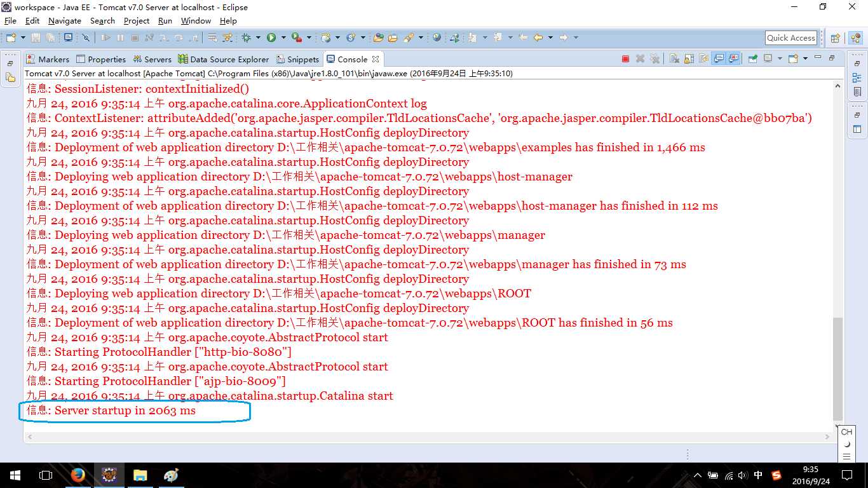Toggle Skip All Breakpoints
The height and width of the screenshot is (488, 868).
pos(86,38)
